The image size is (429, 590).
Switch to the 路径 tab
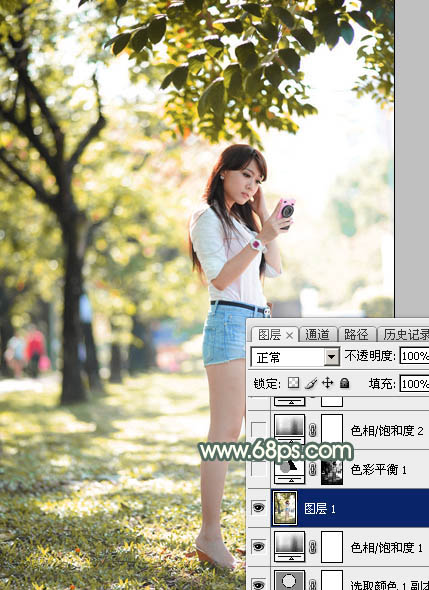click(x=356, y=335)
